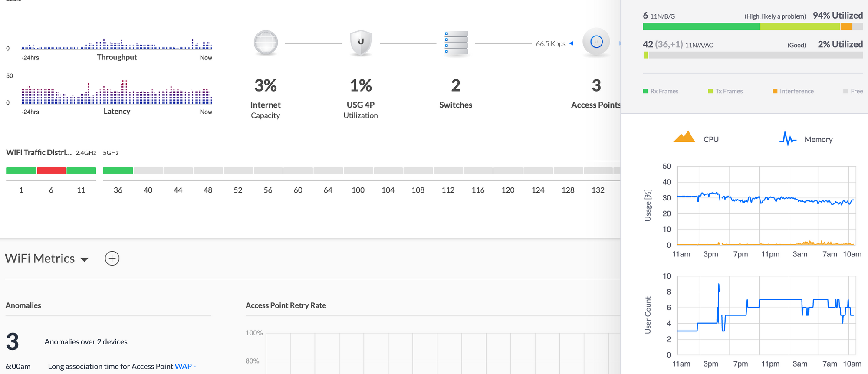Click the 5GHz band label
Viewport: 868px width, 374px height.
coord(111,153)
